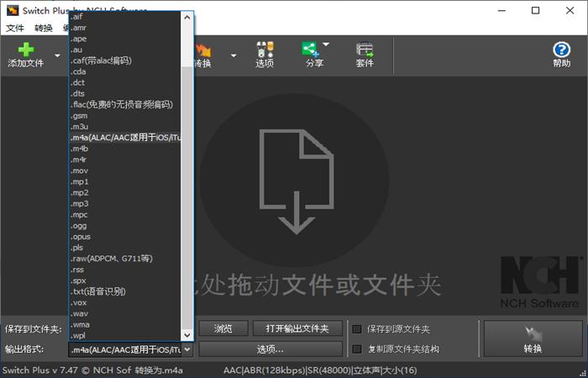588x378 pixels.
Task: Click the Convert (转换) toolbar icon
Action: click(x=202, y=55)
